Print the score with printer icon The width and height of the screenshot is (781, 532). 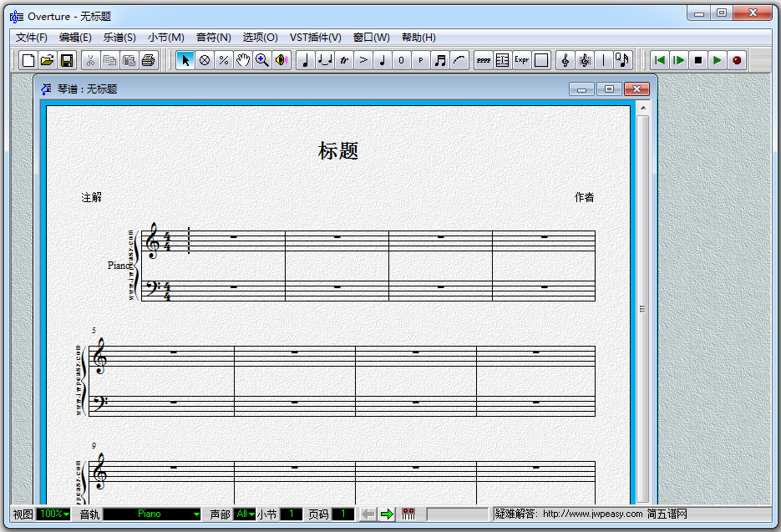149,60
